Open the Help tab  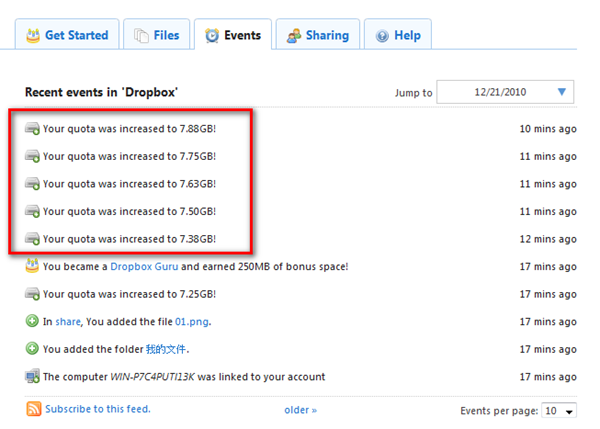pos(398,34)
